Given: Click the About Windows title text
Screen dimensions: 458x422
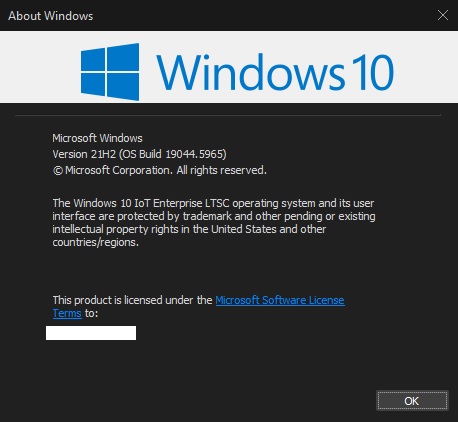Looking at the screenshot, I should pos(51,16).
